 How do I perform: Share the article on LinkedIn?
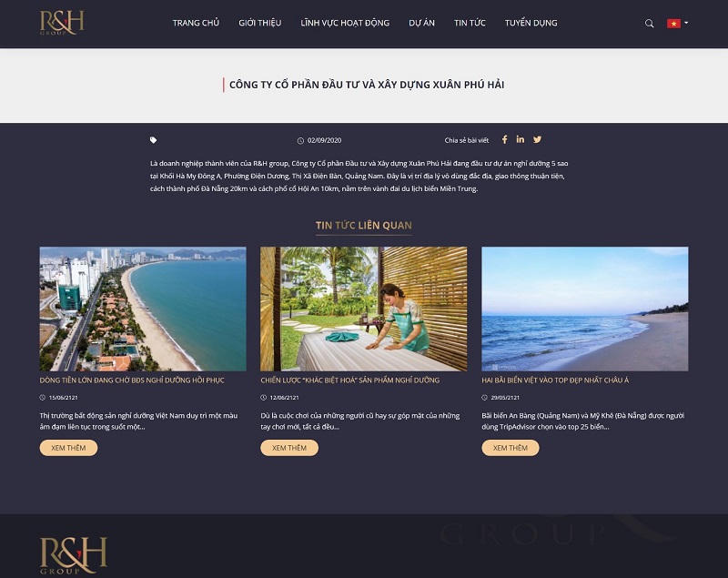coord(520,139)
